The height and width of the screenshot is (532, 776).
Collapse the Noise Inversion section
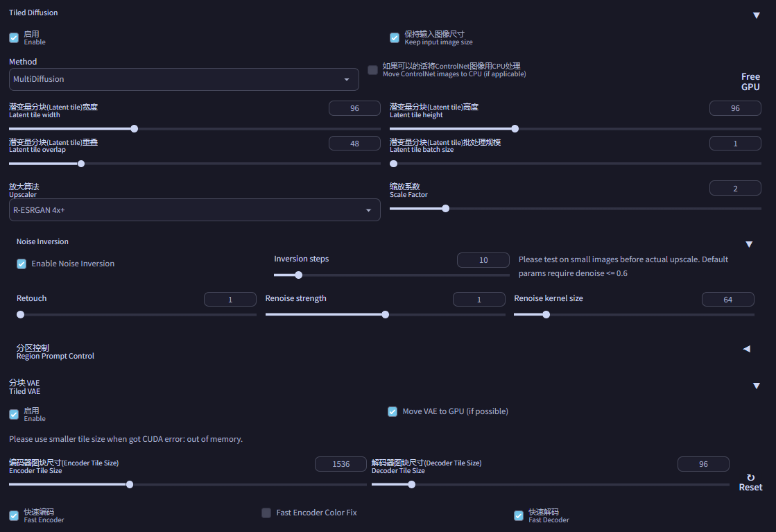coord(750,243)
